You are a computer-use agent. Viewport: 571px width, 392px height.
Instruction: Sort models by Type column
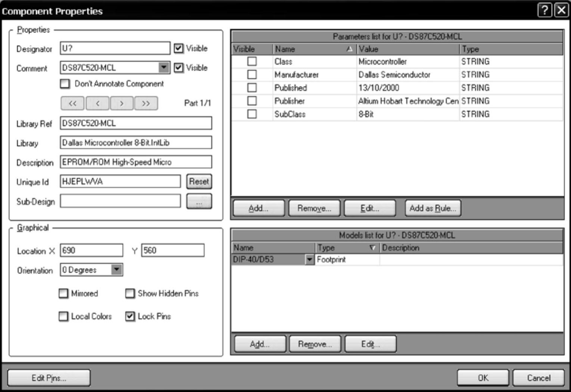[x=347, y=248]
